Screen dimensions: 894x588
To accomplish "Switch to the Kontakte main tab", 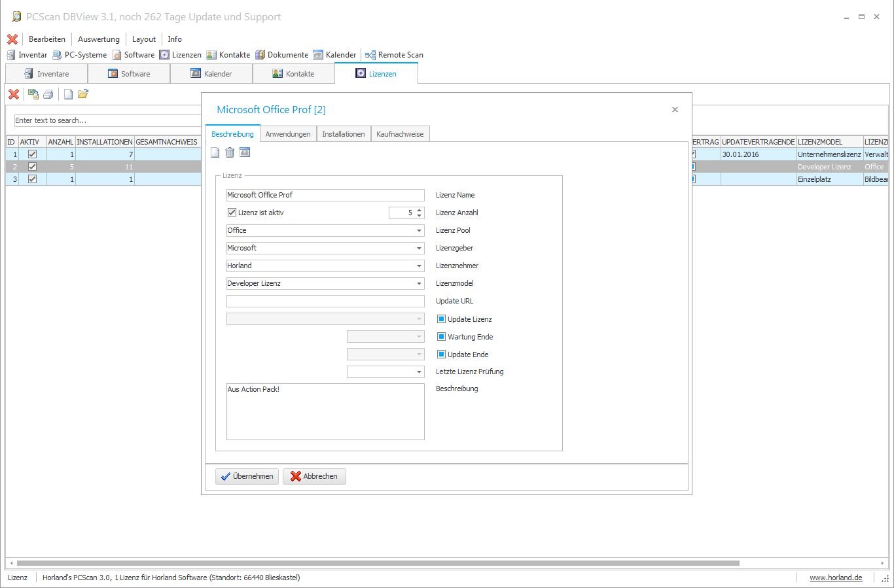I will point(293,74).
